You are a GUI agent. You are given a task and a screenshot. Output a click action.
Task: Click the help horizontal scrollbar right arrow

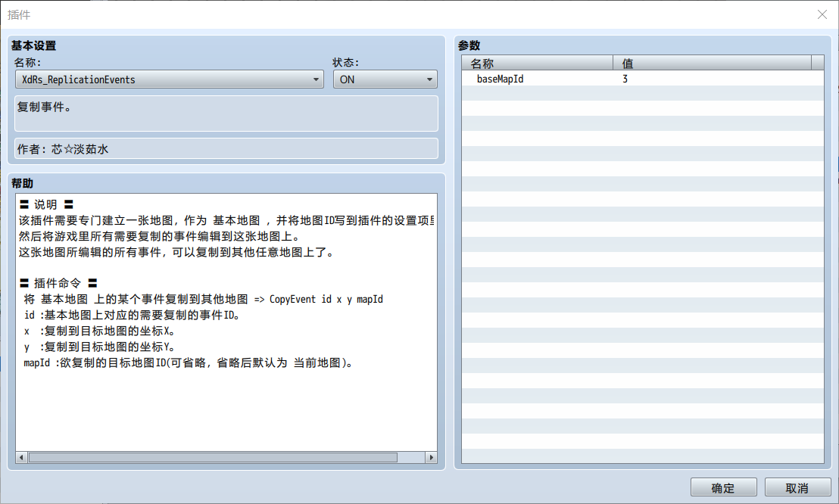[432, 457]
